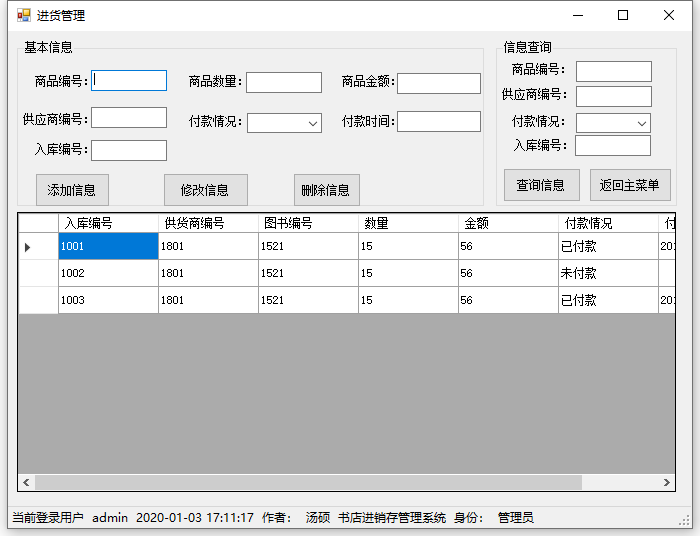Click the 修改信息 button
The height and width of the screenshot is (536, 700).
[206, 190]
